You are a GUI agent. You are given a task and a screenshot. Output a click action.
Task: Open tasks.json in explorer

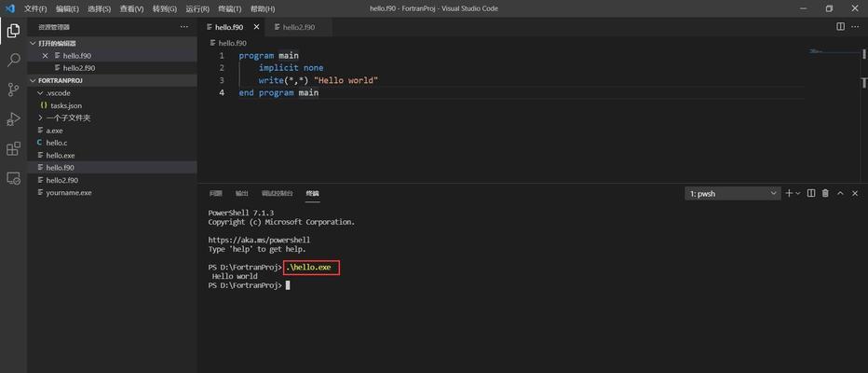[113, 105]
